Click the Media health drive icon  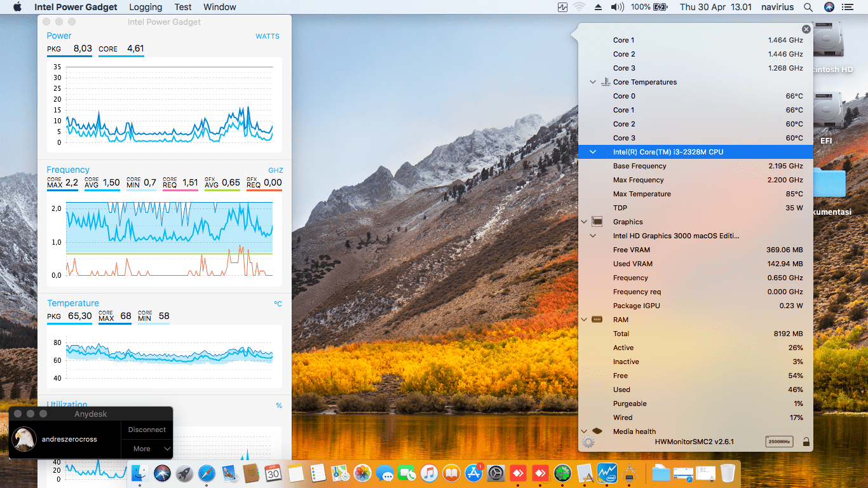[x=597, y=431]
